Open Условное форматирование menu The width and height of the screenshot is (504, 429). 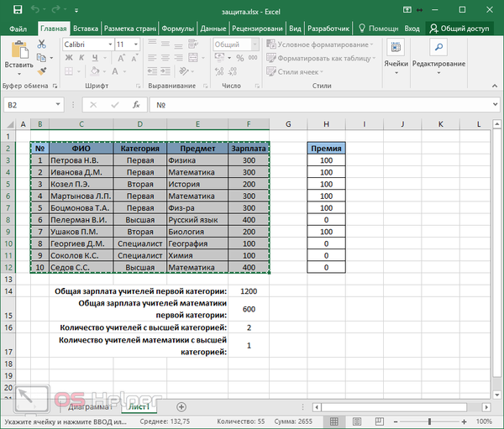pyautogui.click(x=320, y=44)
